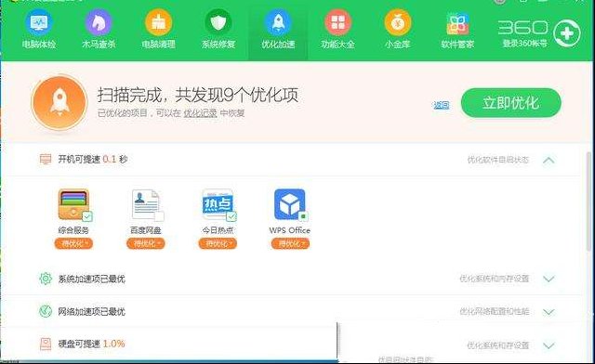
Task: Open 待优化 dropdown under 百度网盘
Action: [145, 243]
